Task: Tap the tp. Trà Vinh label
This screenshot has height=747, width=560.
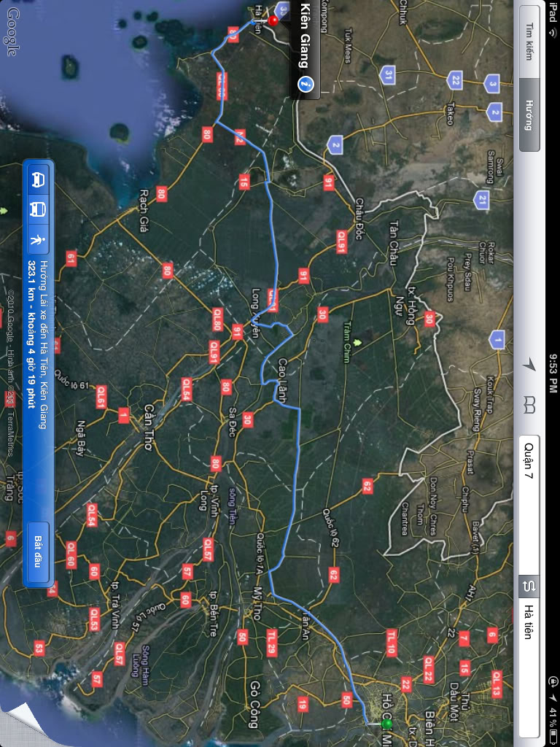Action: click(x=114, y=605)
